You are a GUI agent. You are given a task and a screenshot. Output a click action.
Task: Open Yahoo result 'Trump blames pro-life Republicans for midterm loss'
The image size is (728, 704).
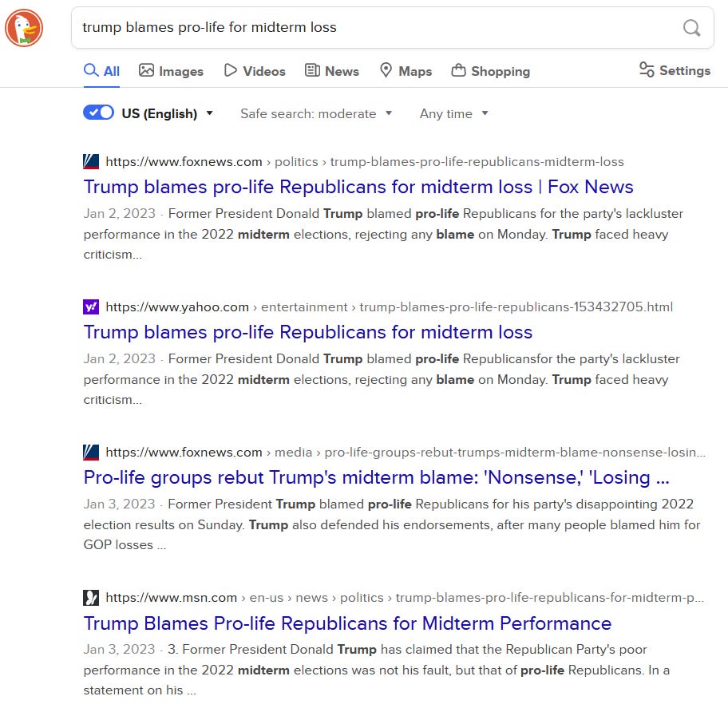(308, 332)
